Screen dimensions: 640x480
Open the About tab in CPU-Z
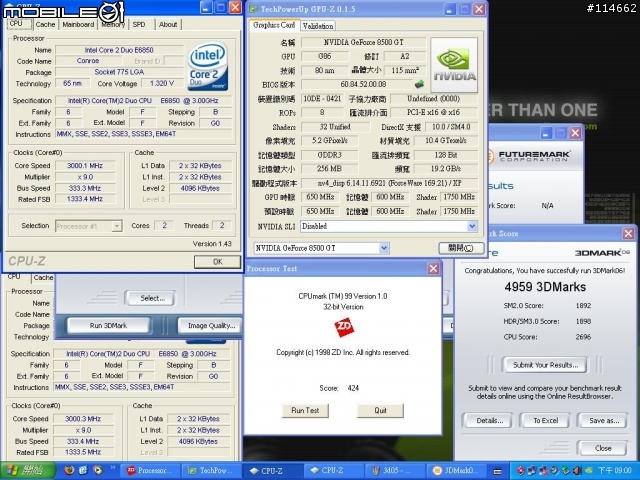coord(168,24)
